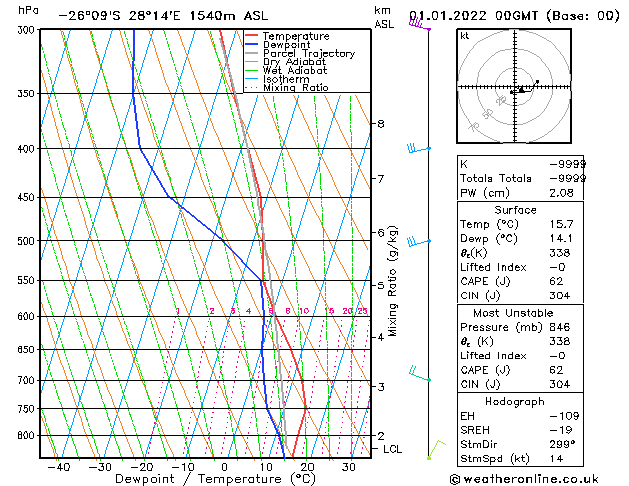
Task: Click the '30' temperature axis tick
Action: pos(348,467)
